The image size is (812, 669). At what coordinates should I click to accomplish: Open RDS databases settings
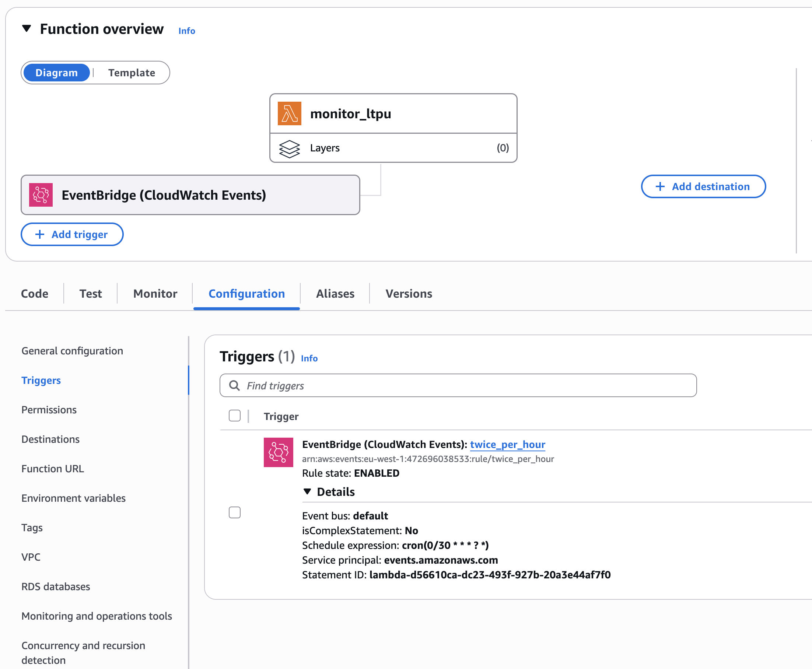click(x=56, y=586)
